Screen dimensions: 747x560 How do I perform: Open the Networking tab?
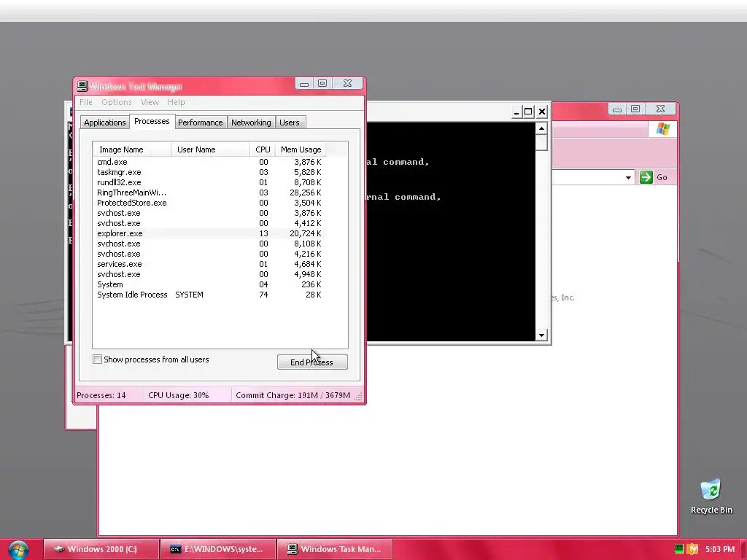point(251,122)
